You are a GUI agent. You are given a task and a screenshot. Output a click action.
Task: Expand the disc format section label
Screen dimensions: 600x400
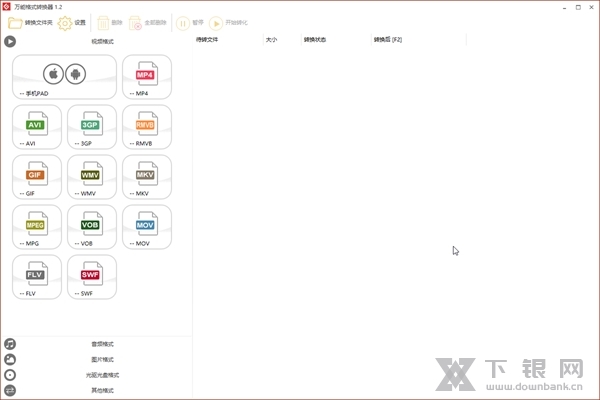[102, 375]
